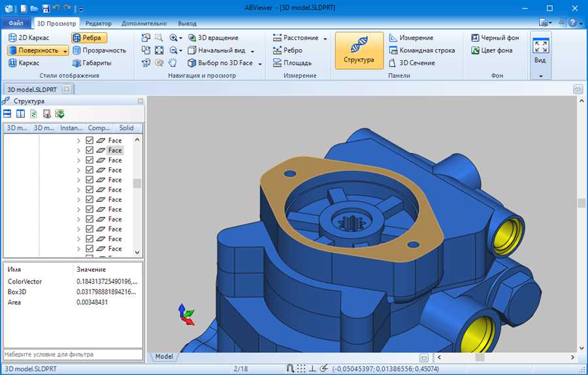Toggle the Ребра edges display option
This screenshot has height=375, width=588.
(89, 37)
